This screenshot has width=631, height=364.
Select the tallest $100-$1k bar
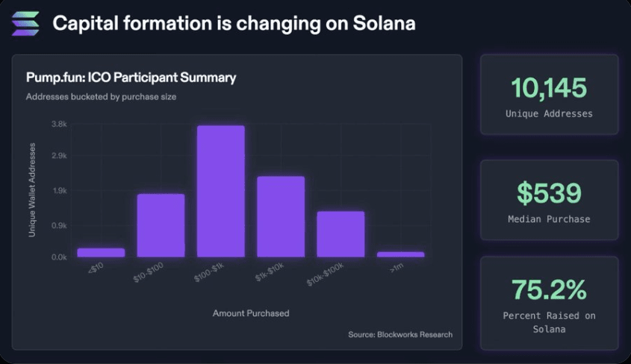(221, 191)
